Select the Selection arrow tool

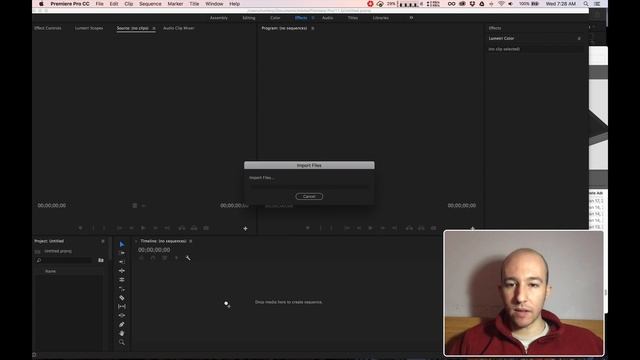pos(122,244)
